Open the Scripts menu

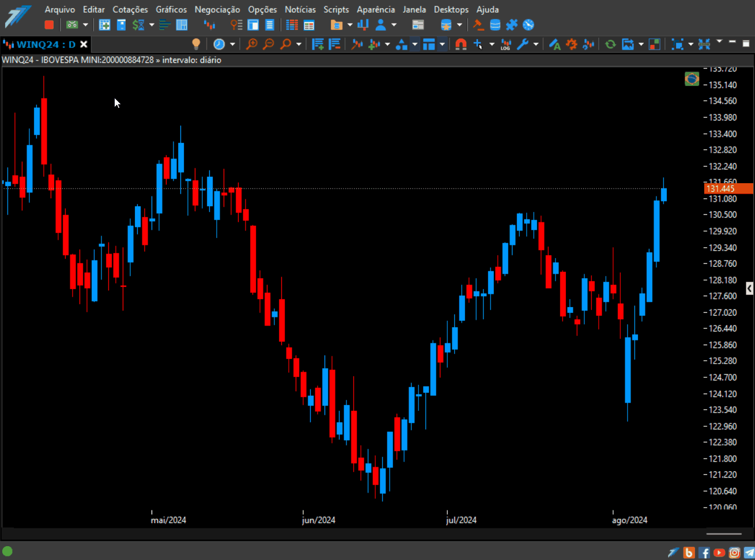pyautogui.click(x=336, y=9)
